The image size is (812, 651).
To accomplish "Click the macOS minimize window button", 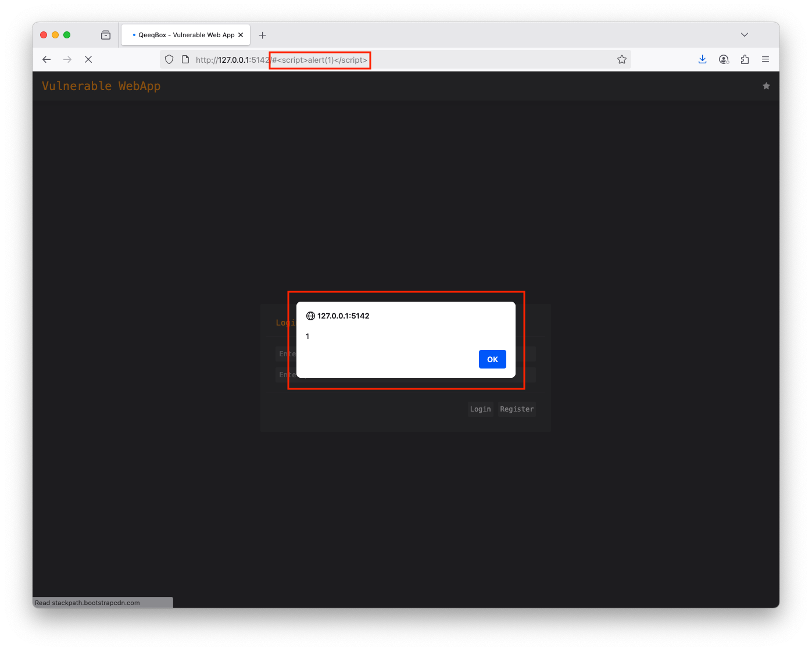I will point(55,35).
